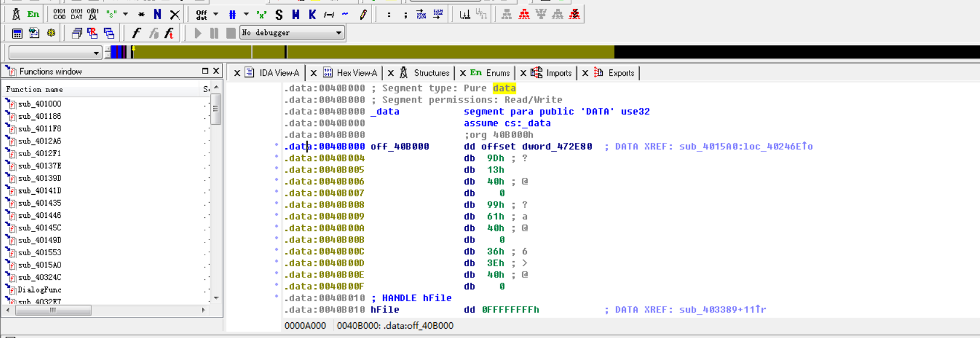This screenshot has width=980, height=338.
Task: Select sub_4015A0 in Functions window
Action: (40, 265)
